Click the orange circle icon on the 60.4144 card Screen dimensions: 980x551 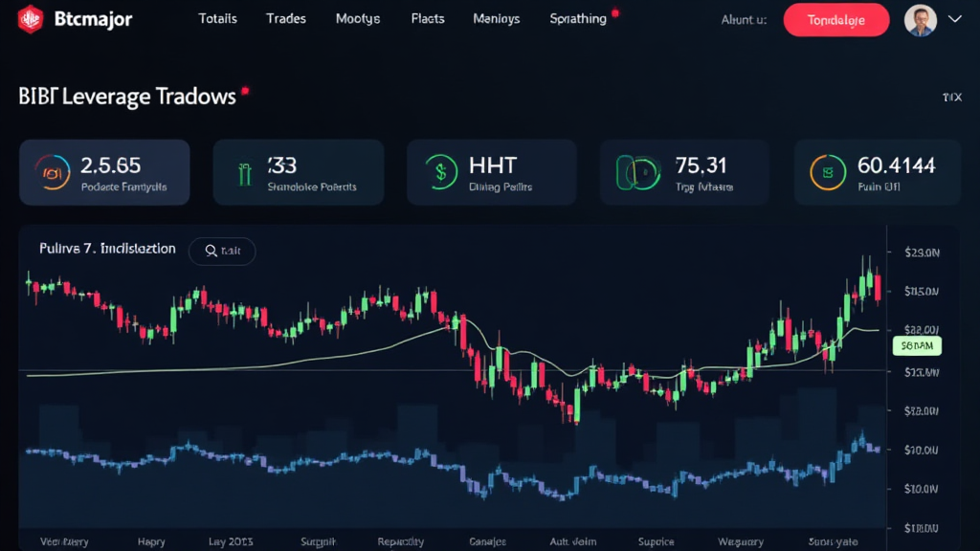click(827, 172)
